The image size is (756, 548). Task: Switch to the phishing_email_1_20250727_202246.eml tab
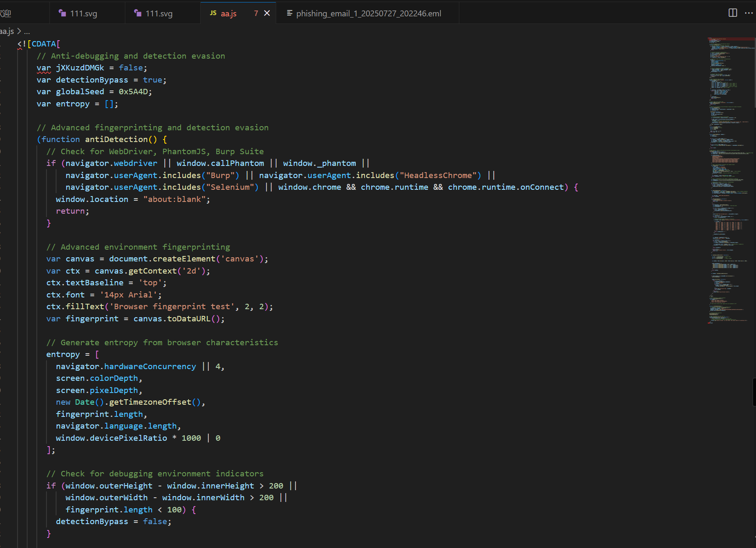point(368,13)
